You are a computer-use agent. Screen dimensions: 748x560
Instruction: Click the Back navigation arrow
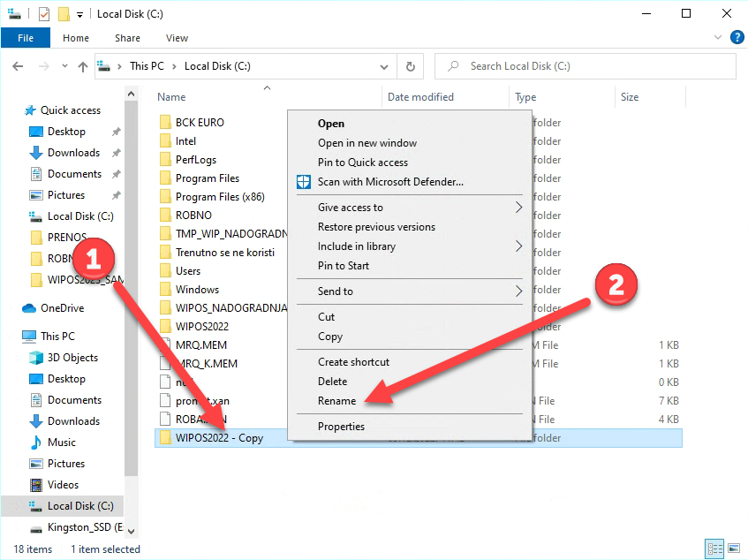18,66
